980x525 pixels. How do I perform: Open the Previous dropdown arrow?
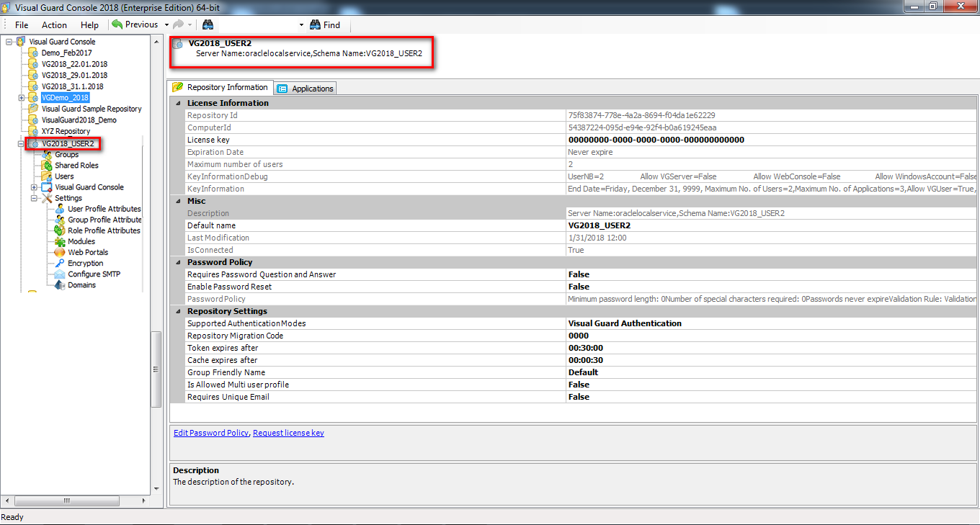click(166, 24)
